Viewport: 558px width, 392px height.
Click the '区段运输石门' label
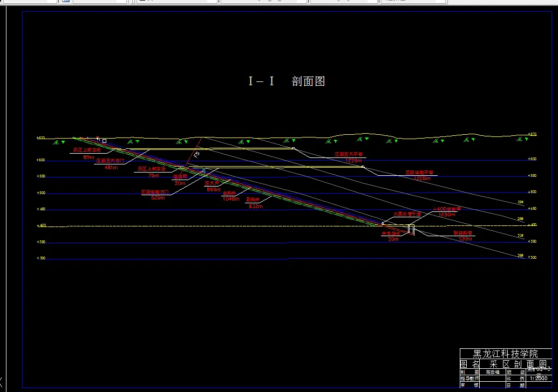click(x=155, y=192)
